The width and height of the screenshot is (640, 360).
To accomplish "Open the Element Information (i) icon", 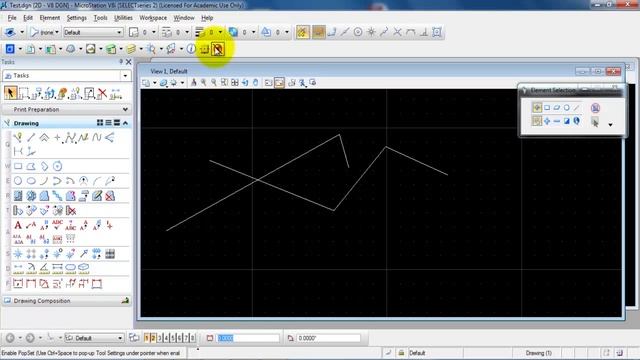I will (x=191, y=49).
